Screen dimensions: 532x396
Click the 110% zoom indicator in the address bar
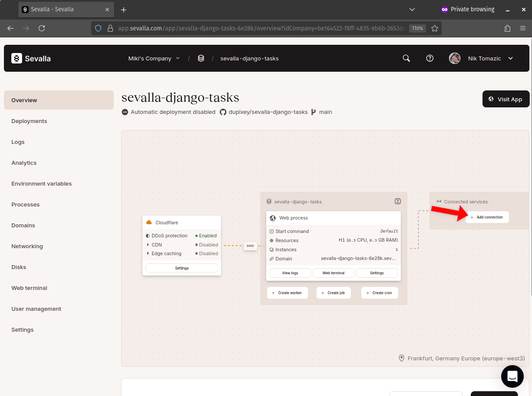click(x=417, y=28)
